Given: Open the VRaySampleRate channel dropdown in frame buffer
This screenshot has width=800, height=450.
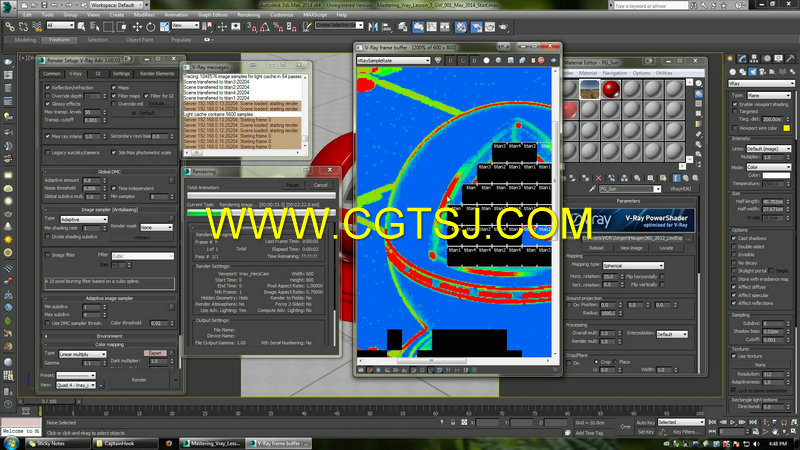Looking at the screenshot, I should pos(393,60).
